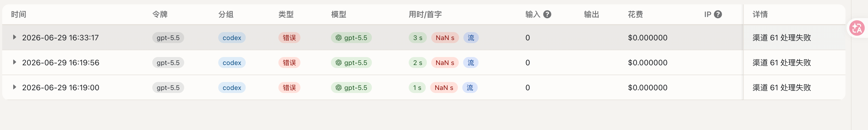Click the 详情 column header

(760, 15)
